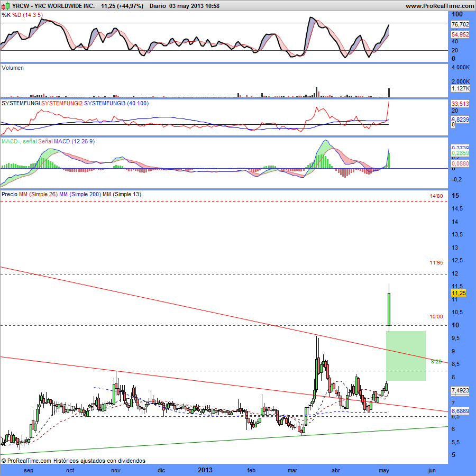Click the 03 may 2013 10:58 timestamp
The height and width of the screenshot is (476, 476).
point(194,6)
